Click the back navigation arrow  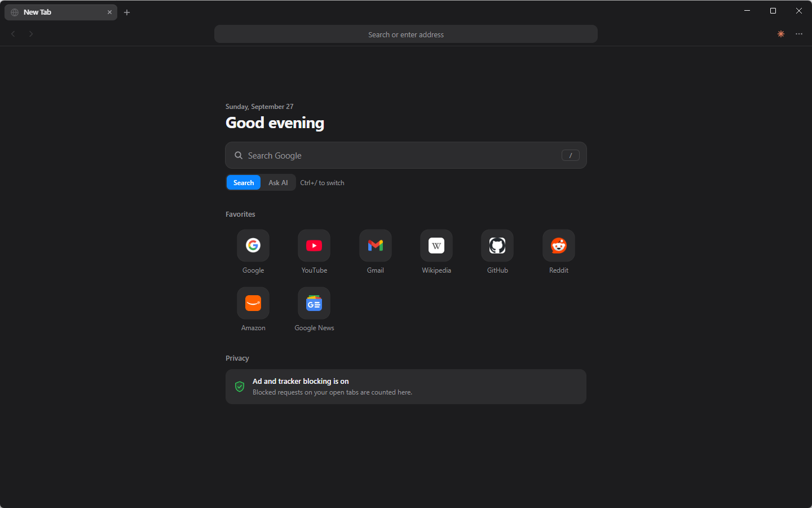[13, 34]
